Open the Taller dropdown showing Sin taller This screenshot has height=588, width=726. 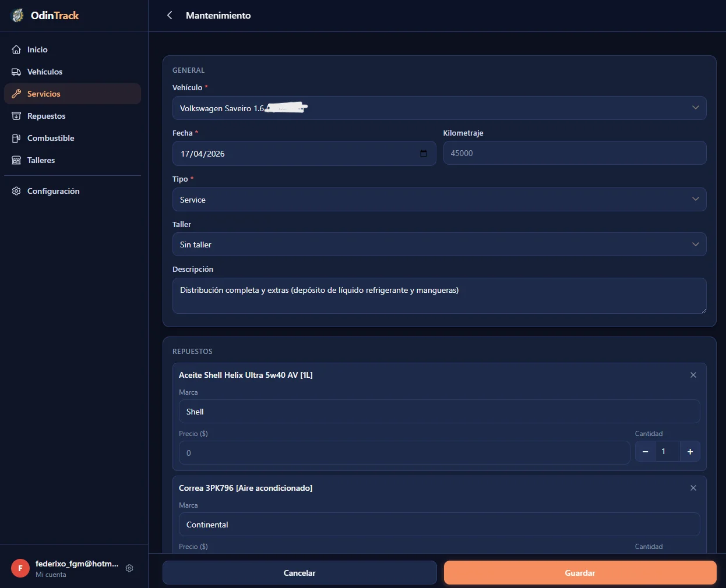tap(439, 245)
